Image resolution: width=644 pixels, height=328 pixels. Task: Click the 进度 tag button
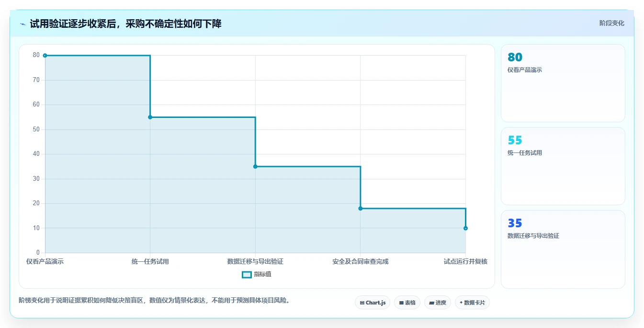[437, 303]
